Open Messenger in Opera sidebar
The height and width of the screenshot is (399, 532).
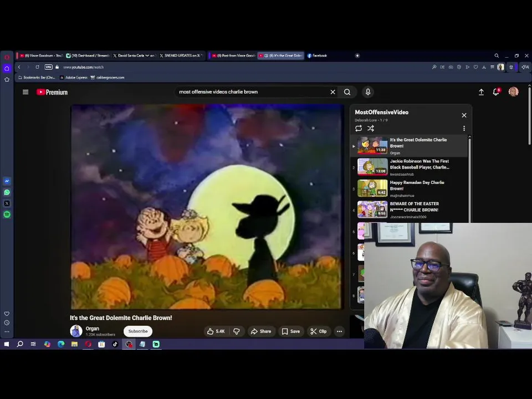tap(7, 181)
